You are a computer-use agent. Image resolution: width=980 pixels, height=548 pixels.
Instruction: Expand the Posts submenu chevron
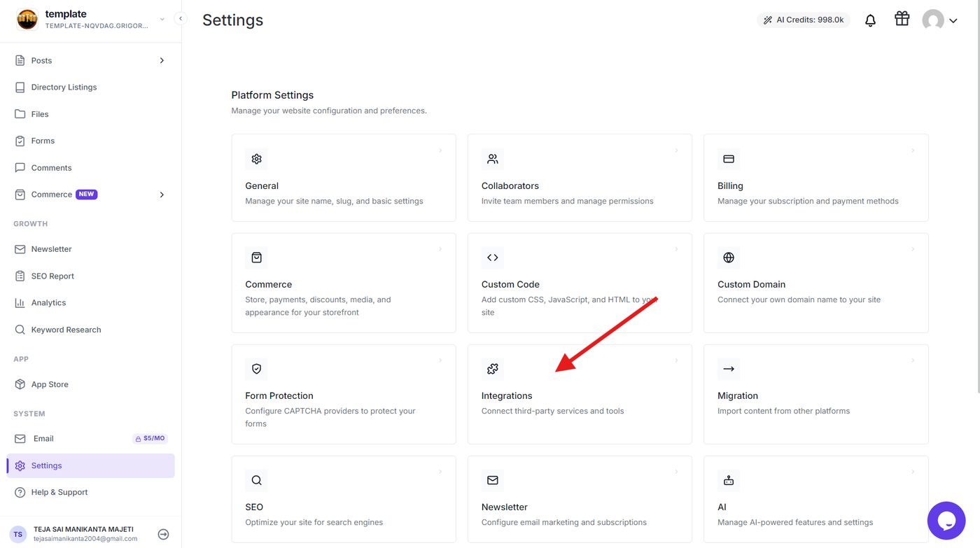tap(162, 61)
